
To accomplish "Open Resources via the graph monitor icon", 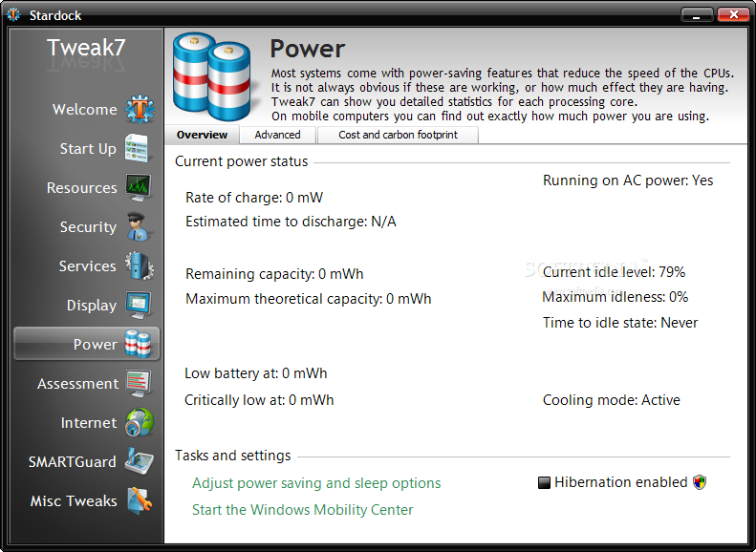I will pyautogui.click(x=139, y=187).
